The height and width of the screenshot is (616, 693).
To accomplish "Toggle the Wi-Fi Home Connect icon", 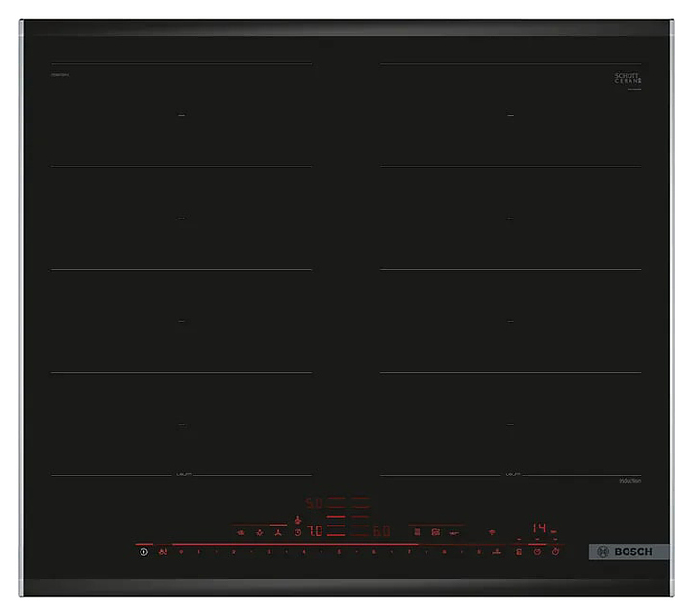I will 490,531.
